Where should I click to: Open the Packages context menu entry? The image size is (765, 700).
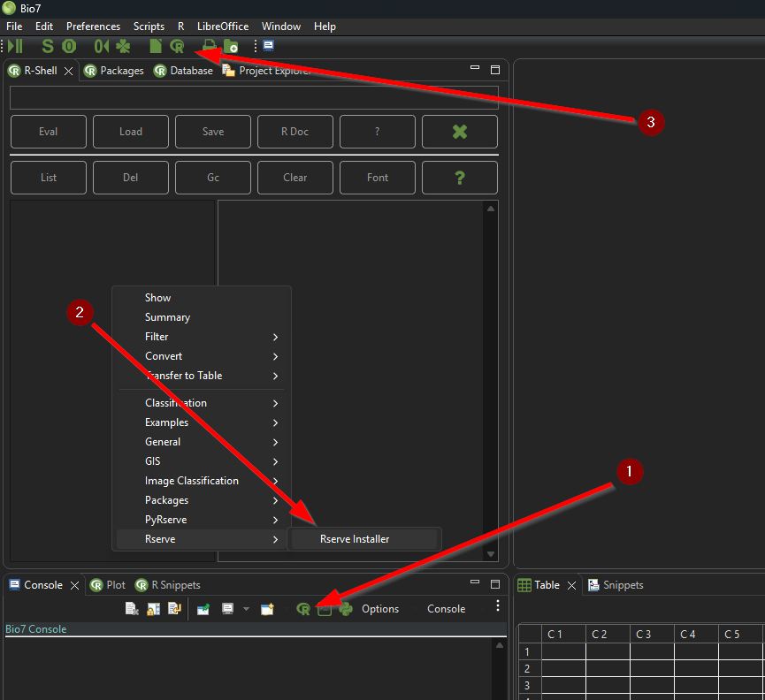201,500
